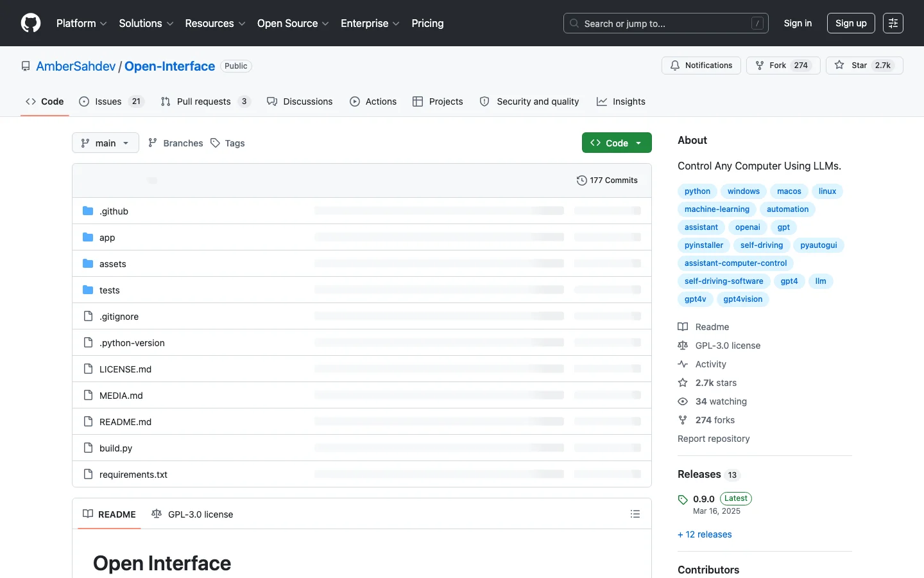Open the Insights tab
924x578 pixels.
[621, 101]
